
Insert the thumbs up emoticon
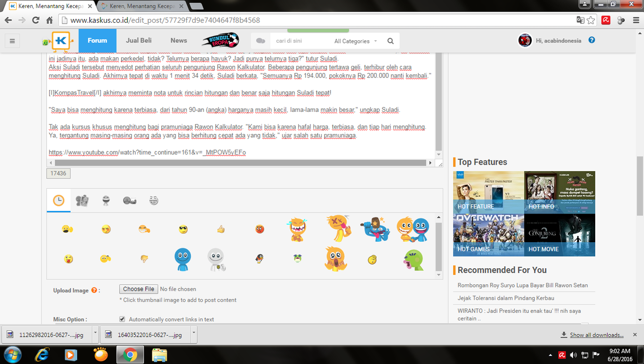click(220, 230)
